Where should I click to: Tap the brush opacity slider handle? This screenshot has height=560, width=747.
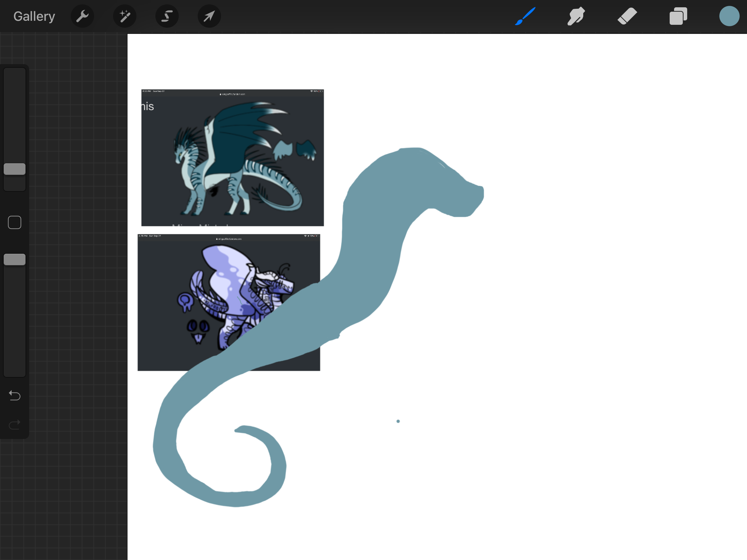15,260
